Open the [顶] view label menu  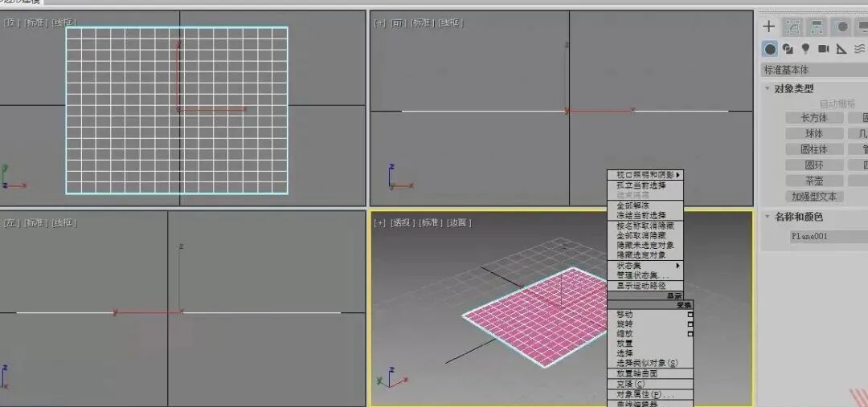(12, 22)
